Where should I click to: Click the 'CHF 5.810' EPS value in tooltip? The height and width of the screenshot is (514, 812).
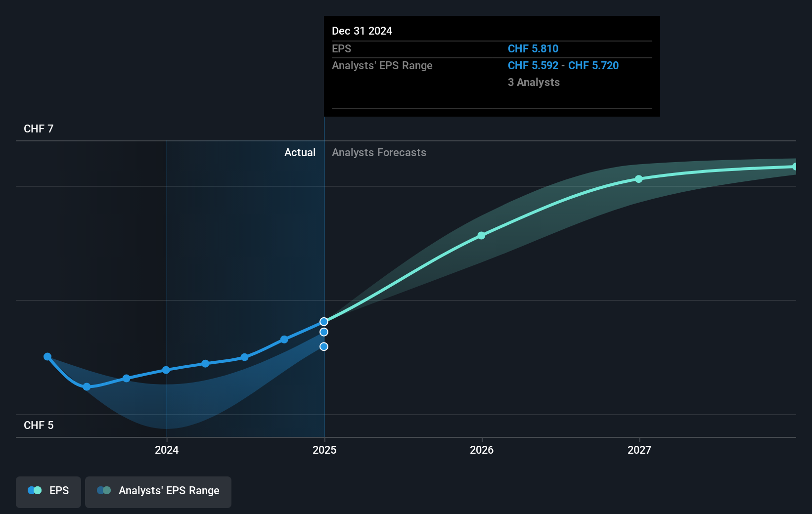click(533, 49)
